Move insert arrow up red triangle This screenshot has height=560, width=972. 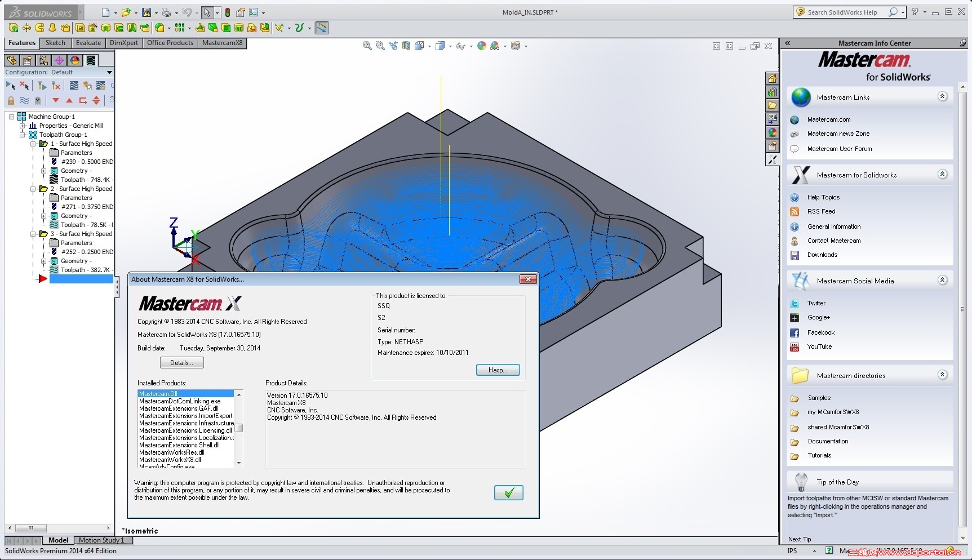[x=69, y=100]
